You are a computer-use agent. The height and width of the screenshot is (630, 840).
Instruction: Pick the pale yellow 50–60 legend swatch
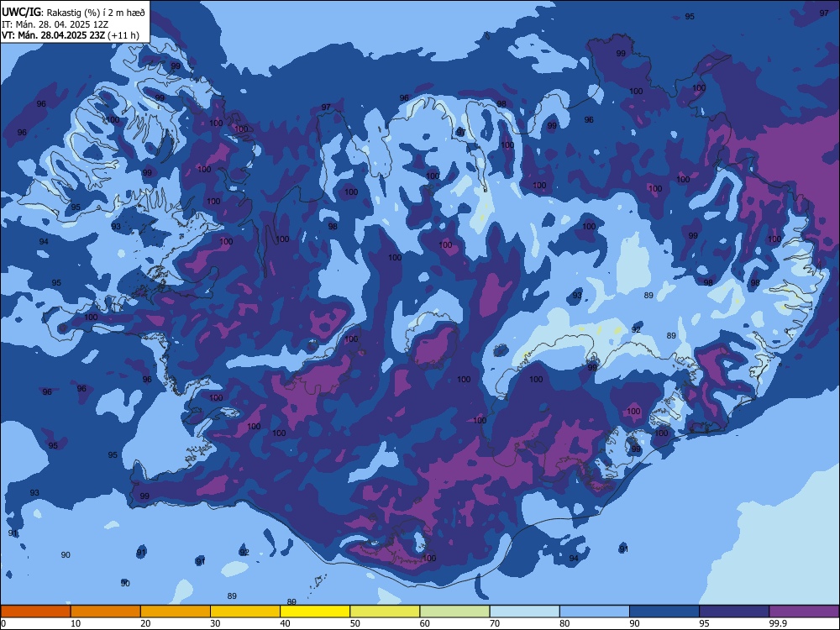click(385, 612)
